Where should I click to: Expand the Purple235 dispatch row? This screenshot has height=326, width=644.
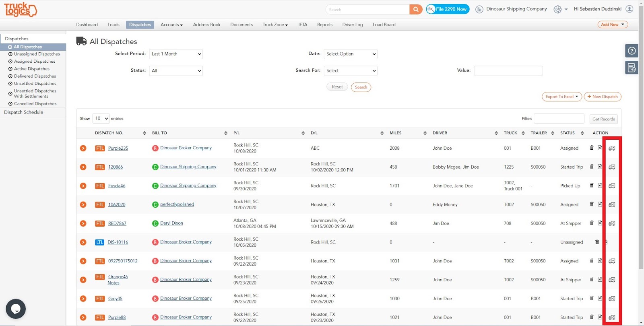click(x=83, y=148)
